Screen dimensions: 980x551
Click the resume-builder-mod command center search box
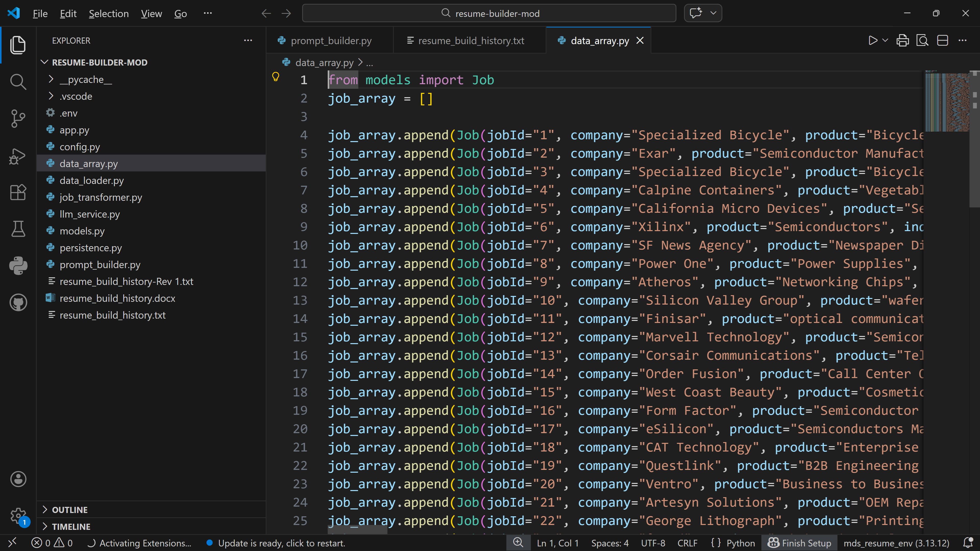(x=489, y=13)
